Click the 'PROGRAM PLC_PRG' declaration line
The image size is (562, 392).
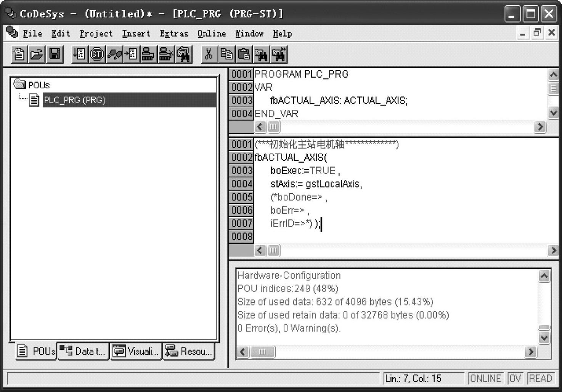[x=302, y=74]
